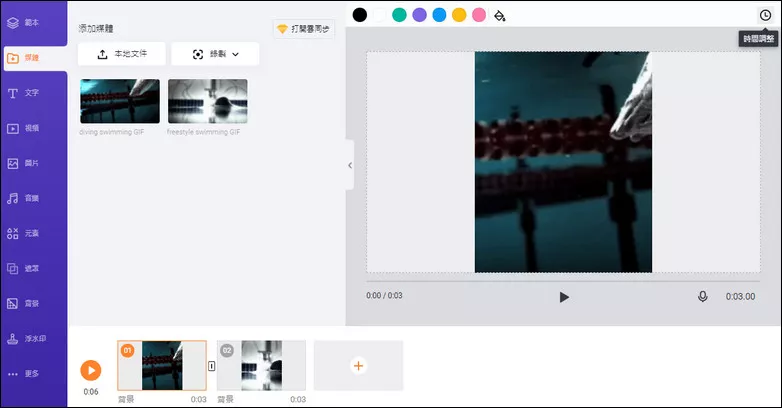Click the video preview canvas
782x408 pixels.
point(563,162)
